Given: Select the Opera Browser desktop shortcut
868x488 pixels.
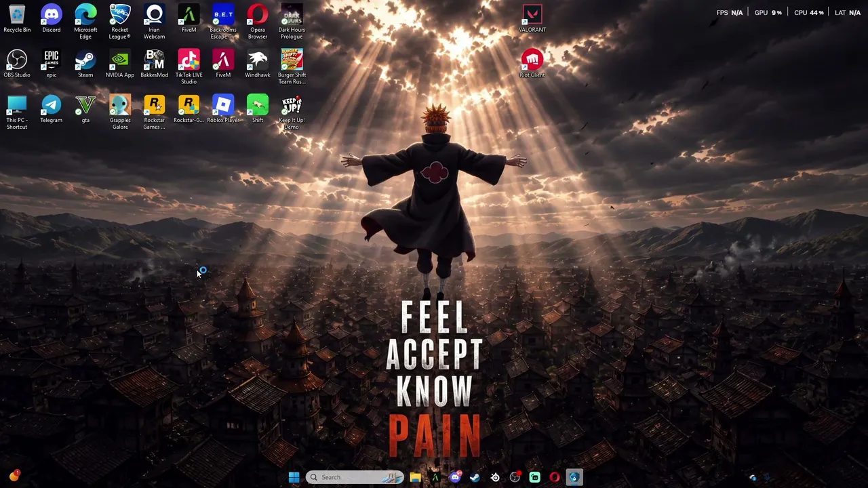Looking at the screenshot, I should [258, 22].
